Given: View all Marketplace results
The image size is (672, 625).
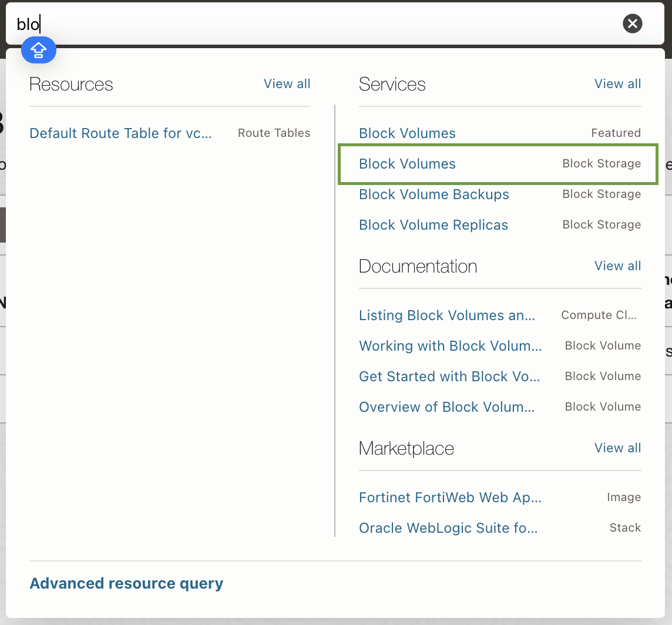Looking at the screenshot, I should pos(617,448).
